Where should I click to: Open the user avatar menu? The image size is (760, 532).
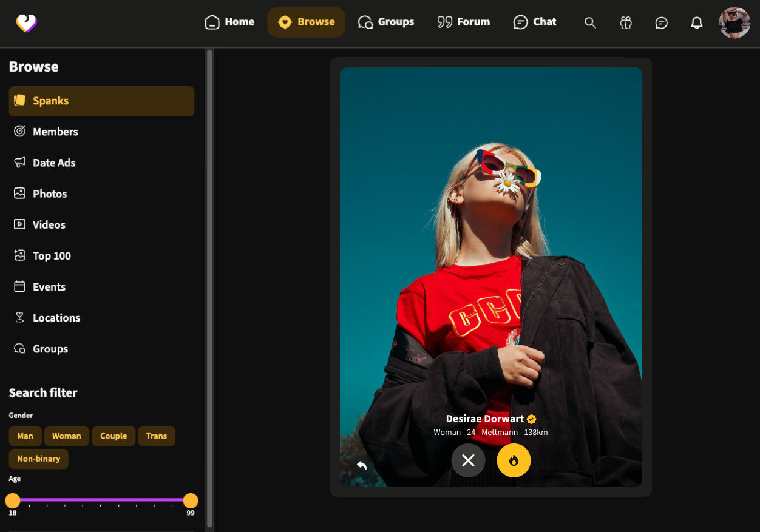tap(735, 22)
